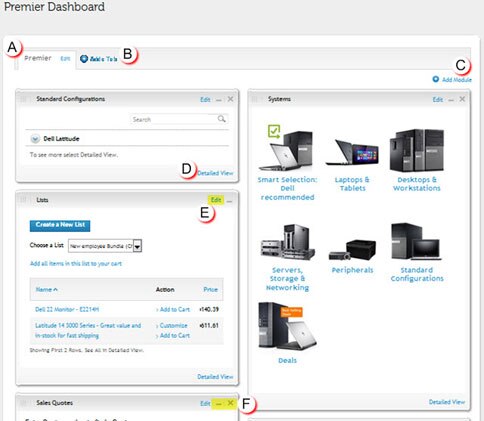Click the search magnifier in Standard Configurations
Image resolution: width=484 pixels, height=421 pixels.
point(222,119)
